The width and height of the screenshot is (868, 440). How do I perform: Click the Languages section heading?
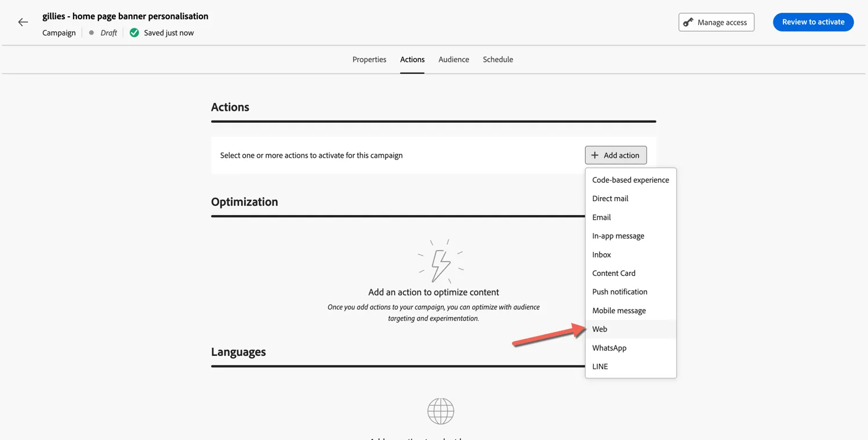(x=238, y=352)
